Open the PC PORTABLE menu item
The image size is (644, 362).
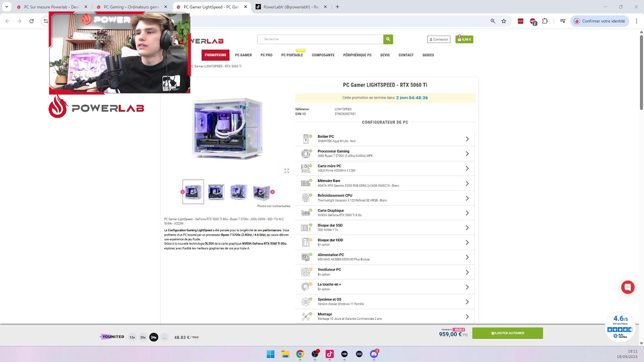pyautogui.click(x=292, y=55)
